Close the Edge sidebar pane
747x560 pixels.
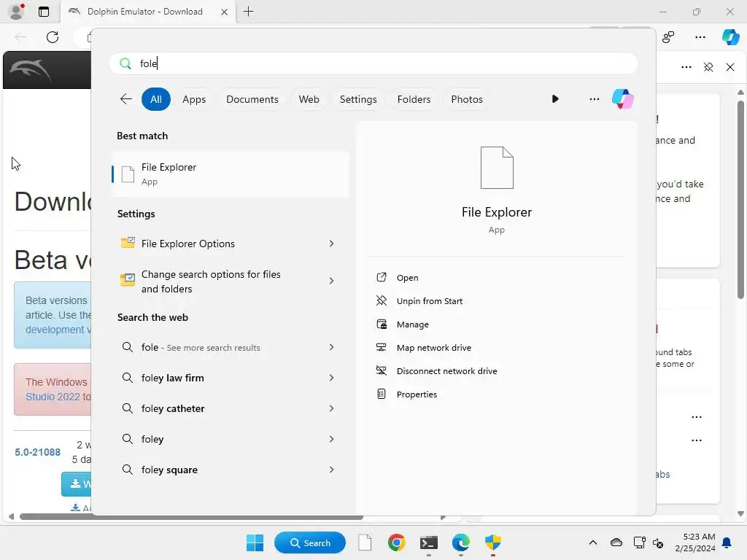729,67
